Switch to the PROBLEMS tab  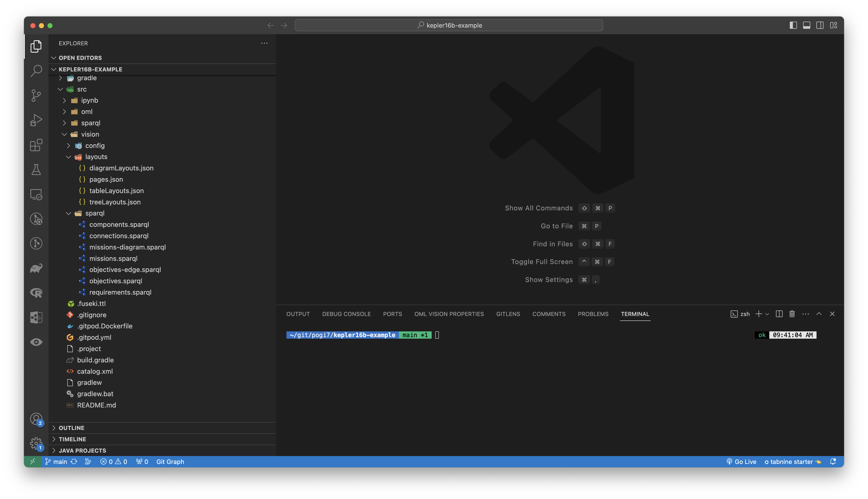click(x=593, y=314)
